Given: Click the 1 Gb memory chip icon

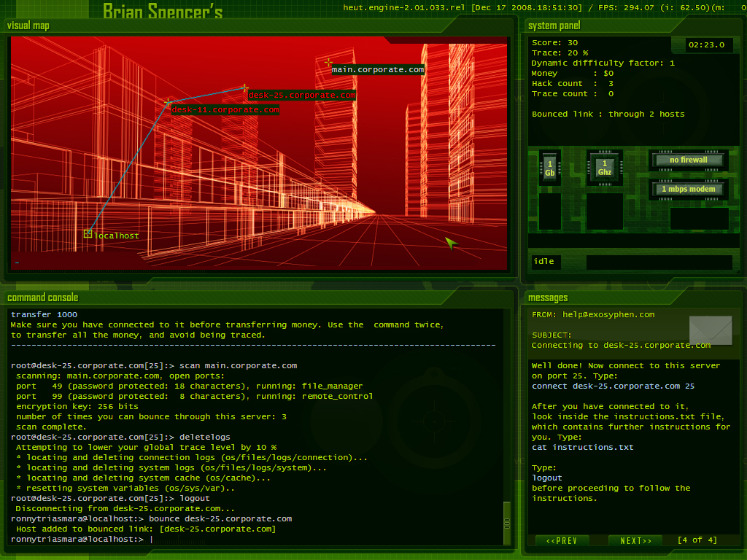Looking at the screenshot, I should coord(550,168).
